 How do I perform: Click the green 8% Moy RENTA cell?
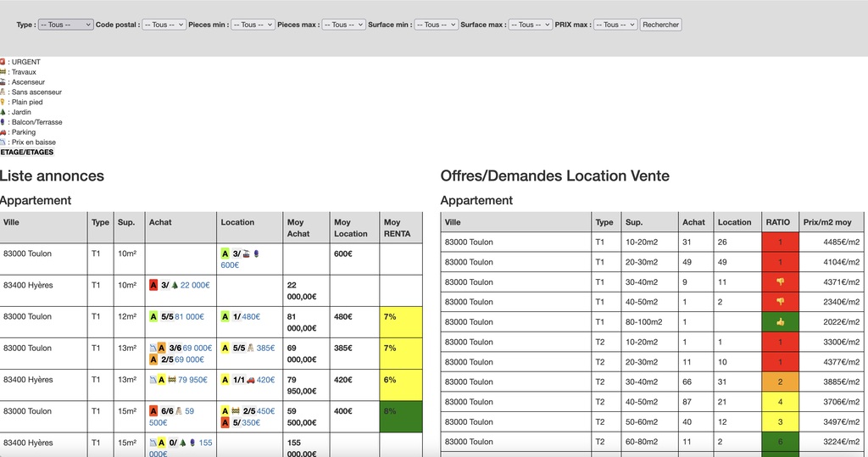[x=401, y=417]
